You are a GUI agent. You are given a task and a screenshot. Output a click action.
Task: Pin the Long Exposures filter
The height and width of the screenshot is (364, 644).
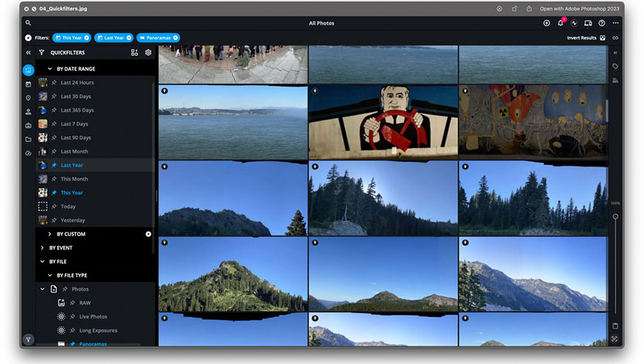(x=72, y=330)
